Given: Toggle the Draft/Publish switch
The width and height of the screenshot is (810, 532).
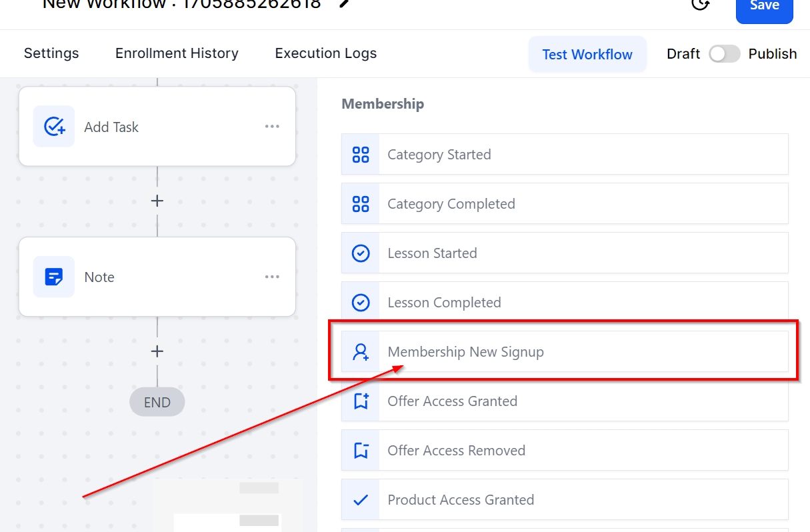Looking at the screenshot, I should pos(724,54).
